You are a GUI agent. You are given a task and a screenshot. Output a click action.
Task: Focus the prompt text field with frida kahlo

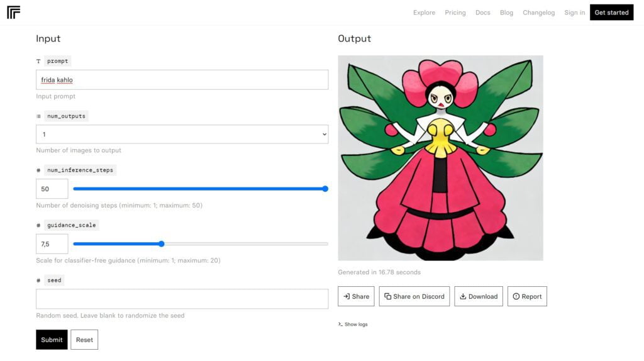point(182,80)
